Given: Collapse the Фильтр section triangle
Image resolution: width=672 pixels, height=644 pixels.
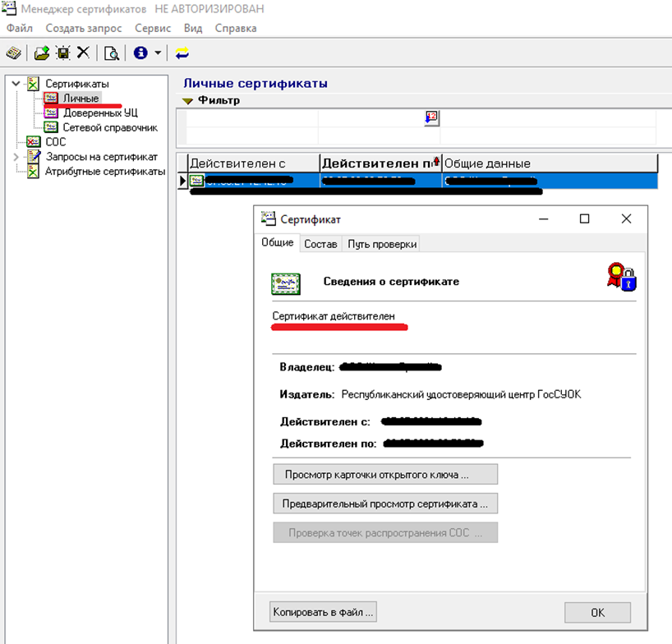Looking at the screenshot, I should (x=188, y=101).
